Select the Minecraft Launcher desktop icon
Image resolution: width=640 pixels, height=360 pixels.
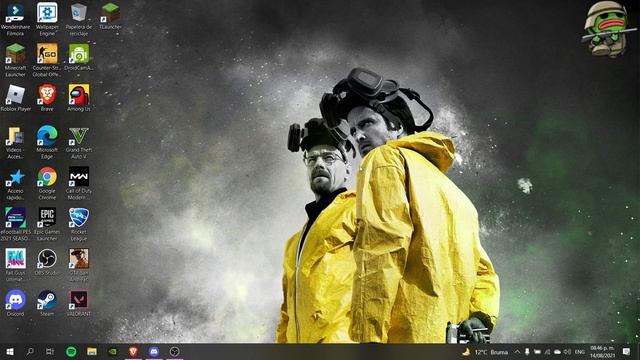15,60
